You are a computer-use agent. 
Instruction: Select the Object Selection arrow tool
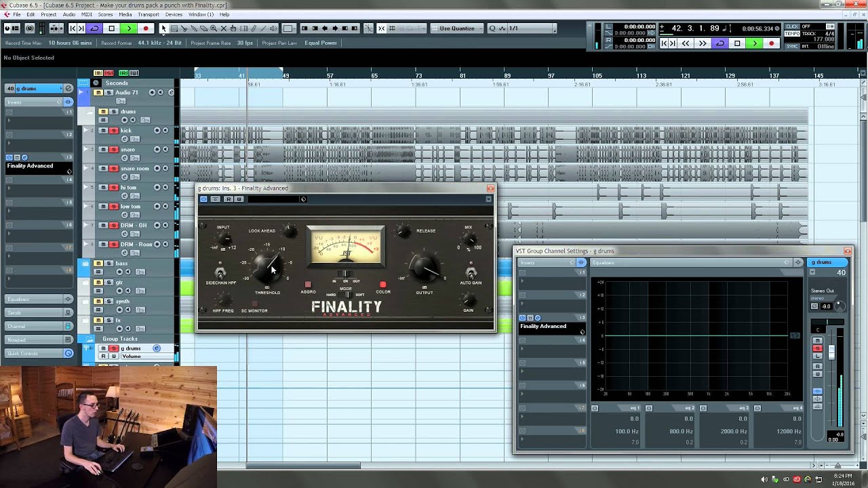(163, 28)
